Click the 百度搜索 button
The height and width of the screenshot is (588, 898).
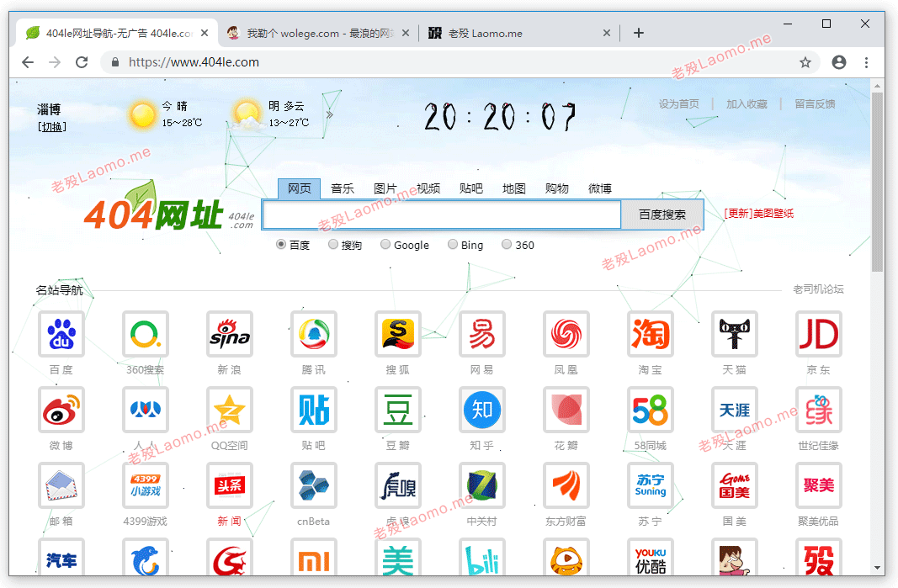[662, 215]
